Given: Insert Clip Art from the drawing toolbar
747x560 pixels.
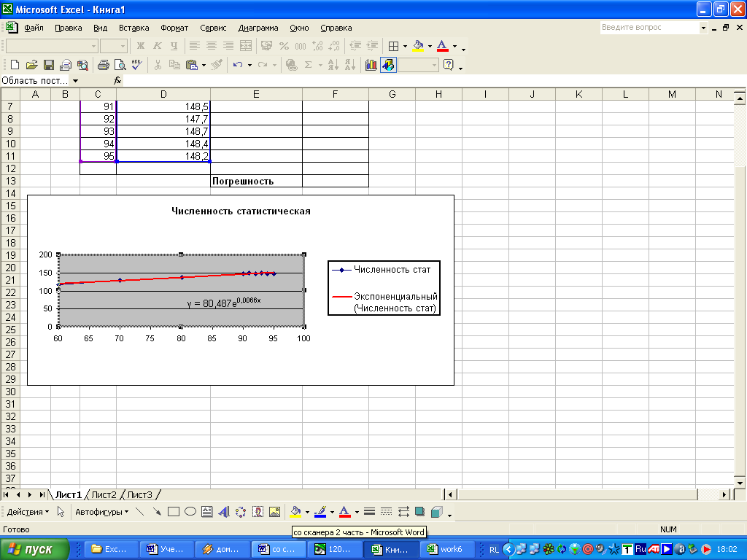Looking at the screenshot, I should point(258,512).
